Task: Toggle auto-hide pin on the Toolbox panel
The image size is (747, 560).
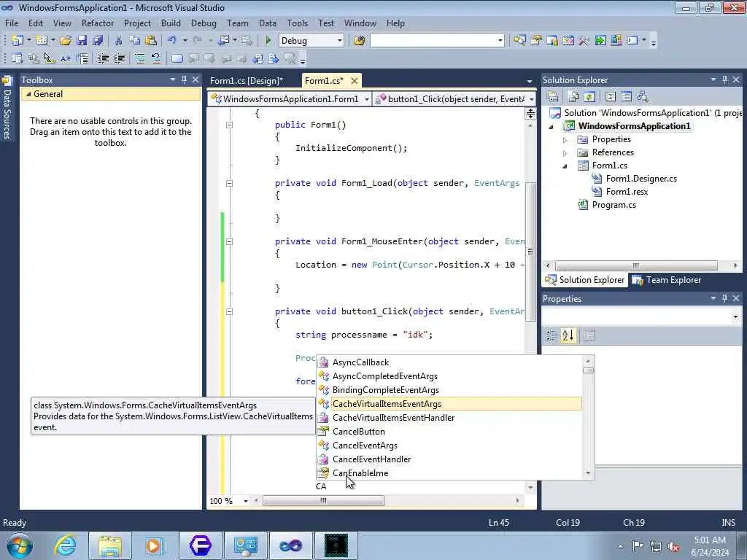Action: coord(184,79)
